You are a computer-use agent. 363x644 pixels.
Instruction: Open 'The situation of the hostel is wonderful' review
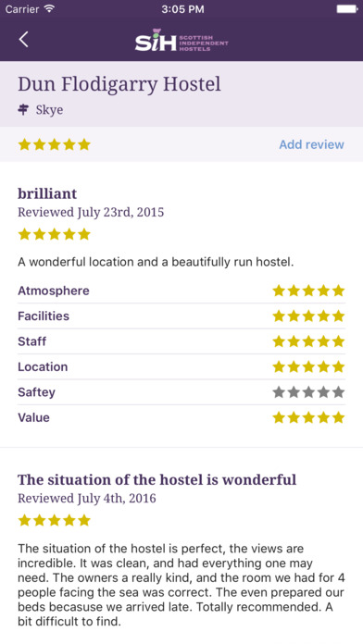pyautogui.click(x=157, y=479)
